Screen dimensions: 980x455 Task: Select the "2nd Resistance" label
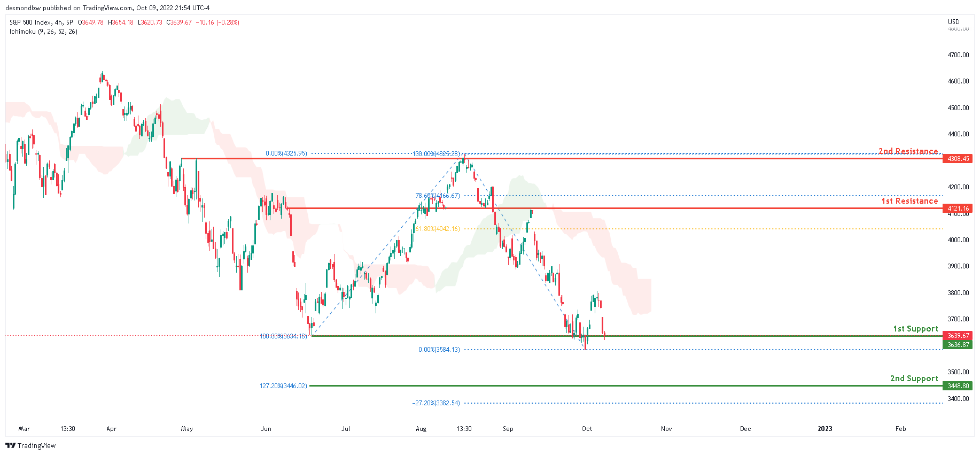(x=908, y=151)
